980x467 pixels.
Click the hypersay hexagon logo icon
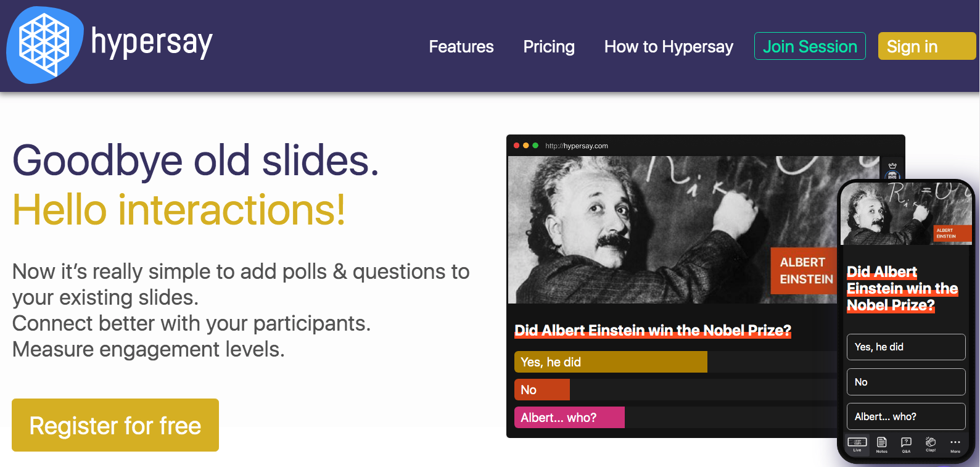pyautogui.click(x=44, y=45)
